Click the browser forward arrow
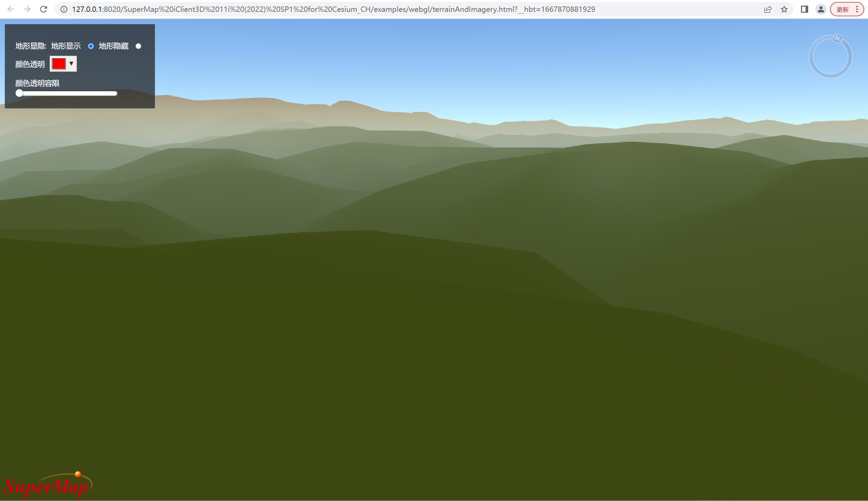The image size is (868, 501). (x=27, y=9)
